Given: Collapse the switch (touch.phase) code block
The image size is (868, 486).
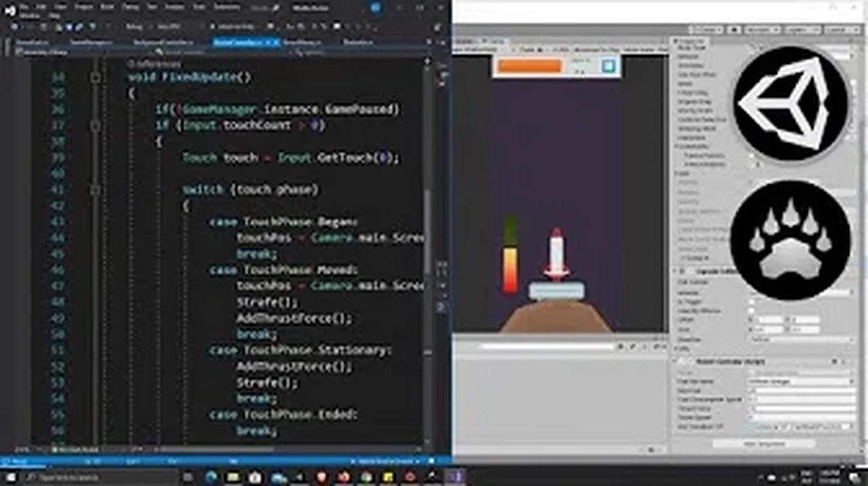Looking at the screenshot, I should pos(96,190).
